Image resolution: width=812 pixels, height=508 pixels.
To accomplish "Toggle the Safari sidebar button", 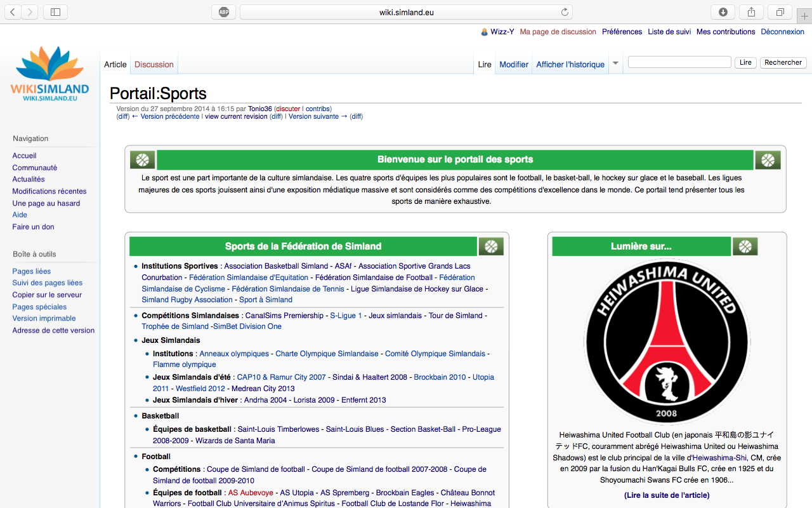I will coord(55,12).
